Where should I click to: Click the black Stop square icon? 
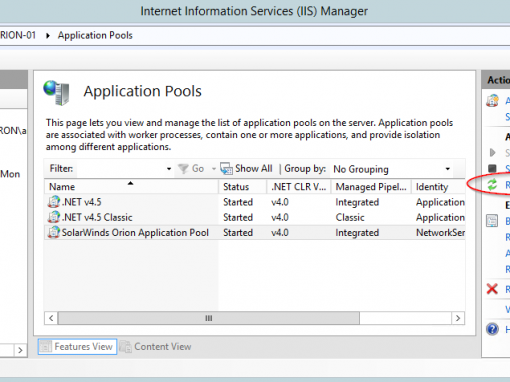[x=492, y=168]
